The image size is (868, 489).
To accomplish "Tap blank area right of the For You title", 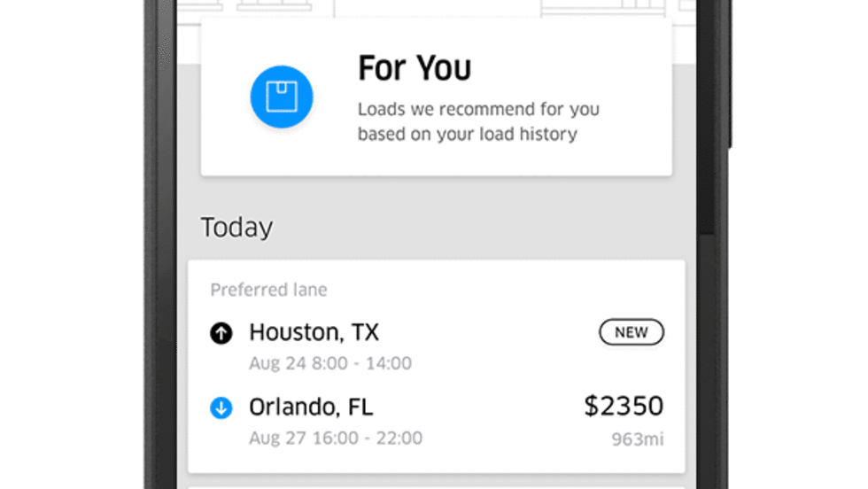I will tap(567, 68).
